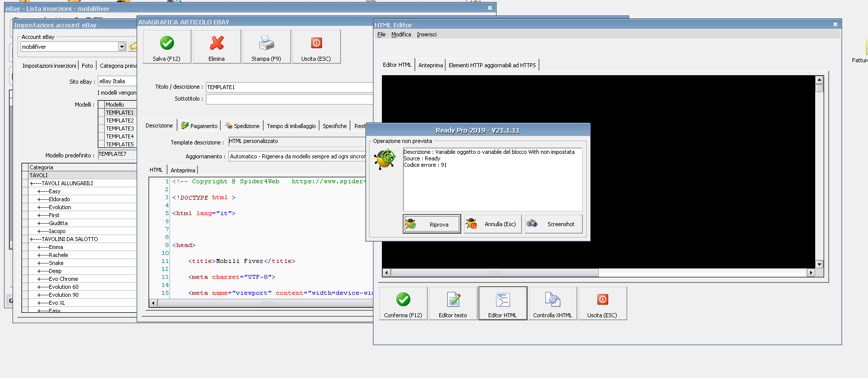Open the Account eBay dropdown arrow

pyautogui.click(x=122, y=47)
